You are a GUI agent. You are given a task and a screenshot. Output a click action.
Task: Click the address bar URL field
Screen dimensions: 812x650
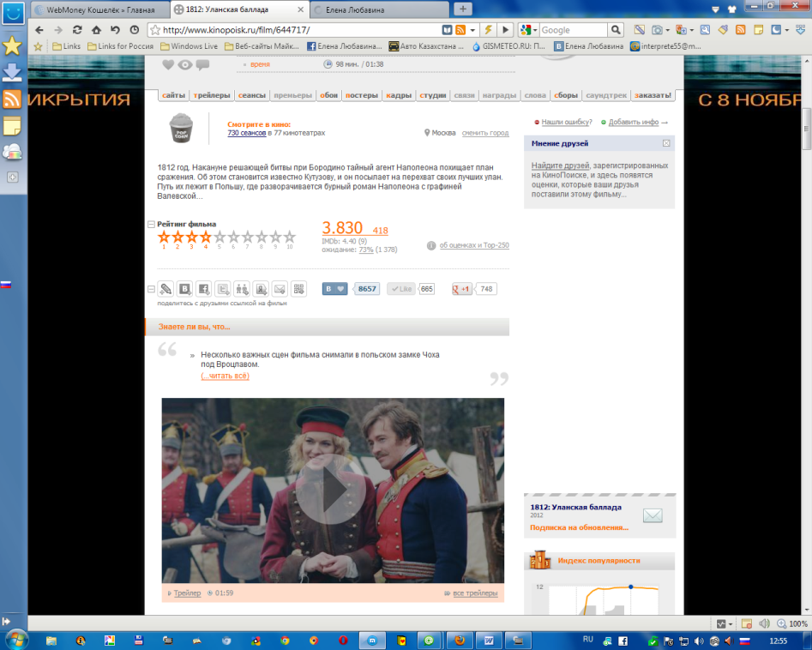point(300,30)
